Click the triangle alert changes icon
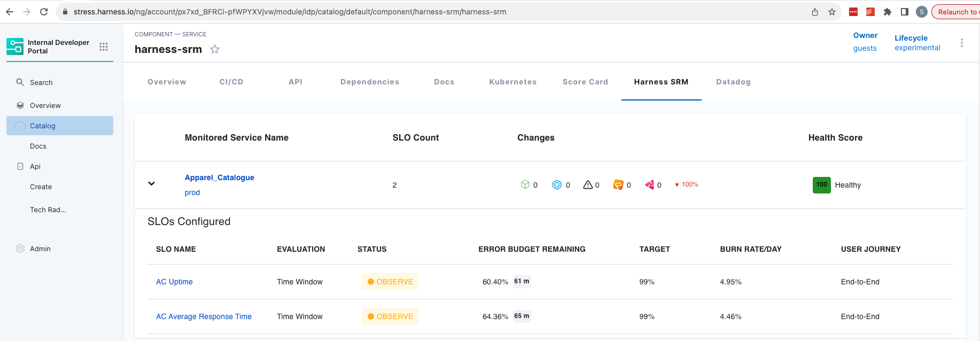The image size is (980, 341). tap(588, 185)
